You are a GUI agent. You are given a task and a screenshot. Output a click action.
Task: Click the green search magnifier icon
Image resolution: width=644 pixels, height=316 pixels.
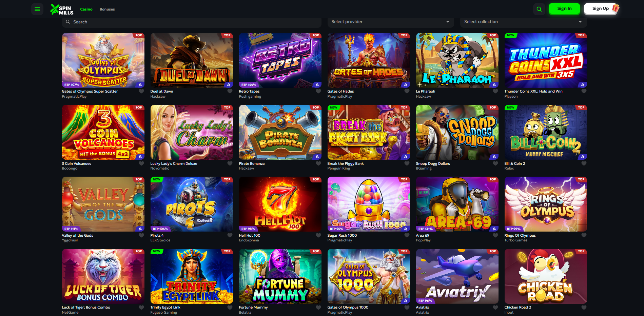(539, 9)
